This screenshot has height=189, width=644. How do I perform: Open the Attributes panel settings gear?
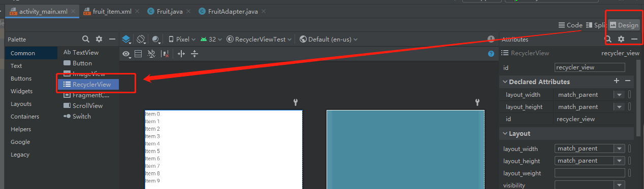pyautogui.click(x=621, y=39)
